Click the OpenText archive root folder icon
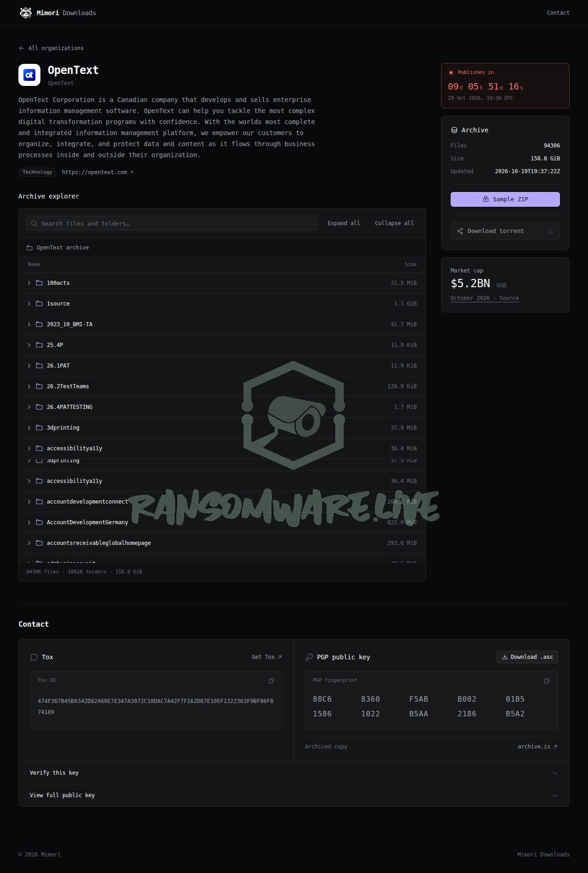The width and height of the screenshot is (588, 873). [29, 248]
